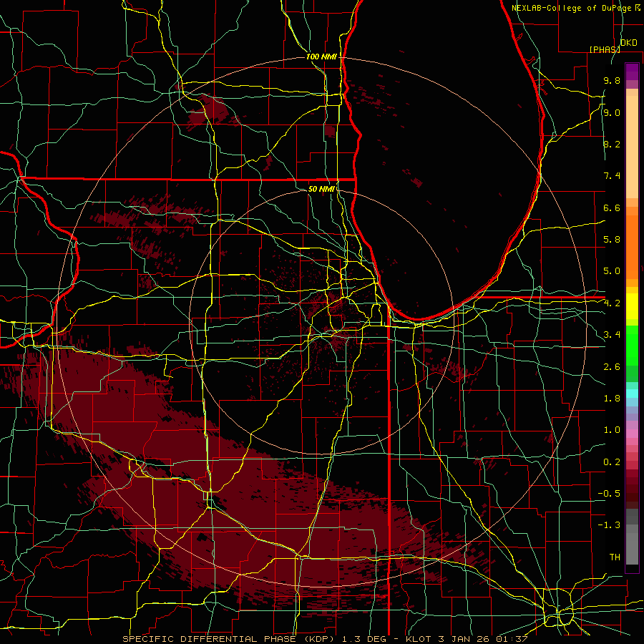Click the 01:37 time stamp
The image size is (644, 644).
(513, 639)
